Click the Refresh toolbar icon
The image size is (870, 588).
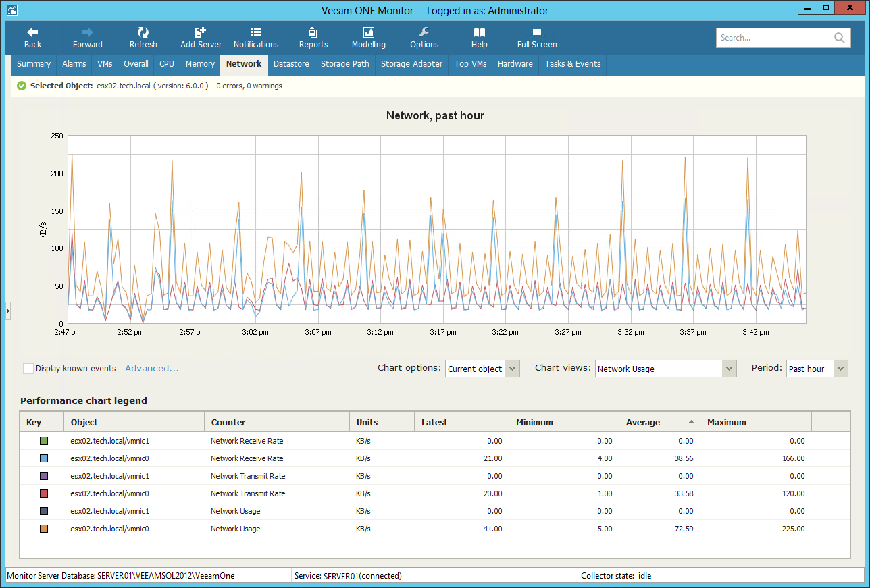(143, 32)
